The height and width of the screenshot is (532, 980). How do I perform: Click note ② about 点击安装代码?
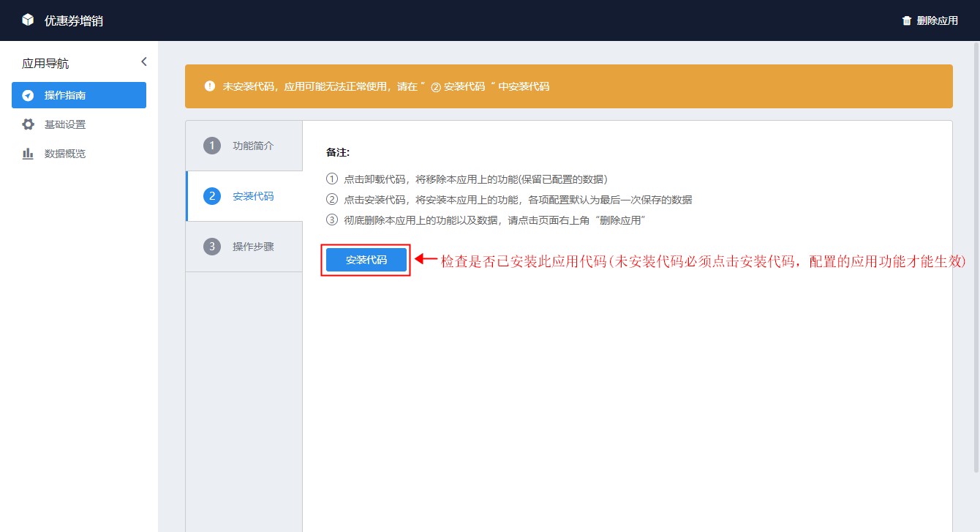pyautogui.click(x=509, y=200)
